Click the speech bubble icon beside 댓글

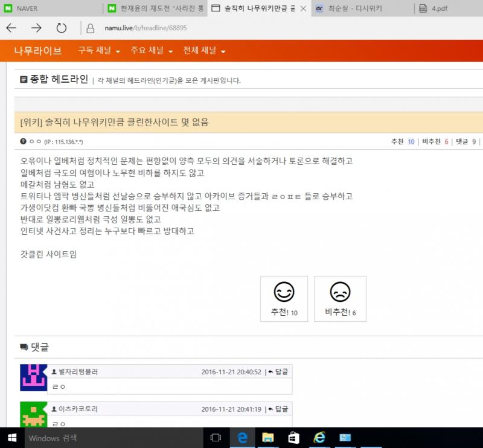click(24, 347)
